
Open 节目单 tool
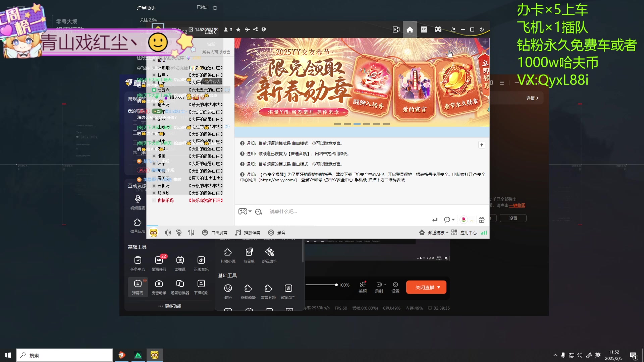249,255
